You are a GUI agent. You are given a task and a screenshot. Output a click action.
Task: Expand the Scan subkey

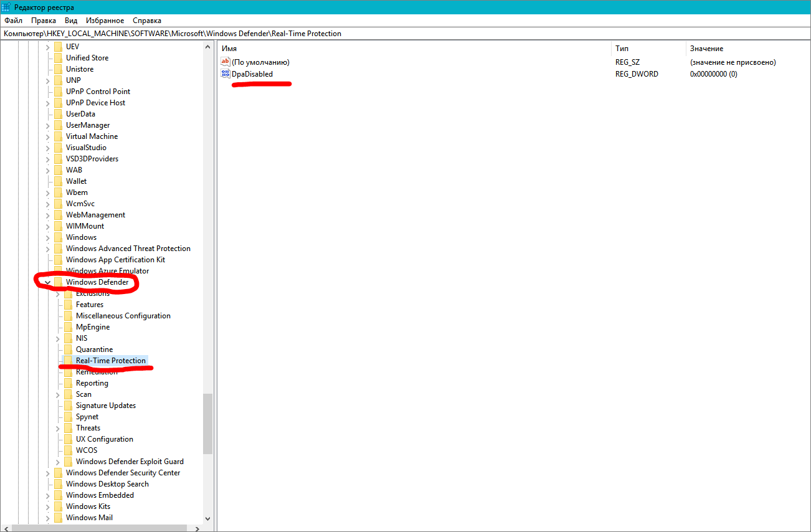click(58, 394)
